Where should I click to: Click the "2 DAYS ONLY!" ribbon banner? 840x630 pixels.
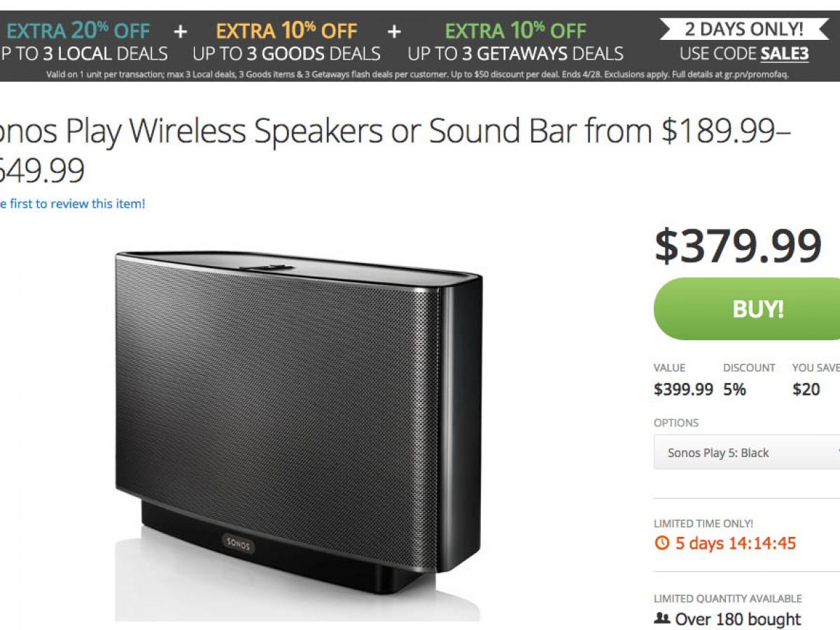click(743, 29)
